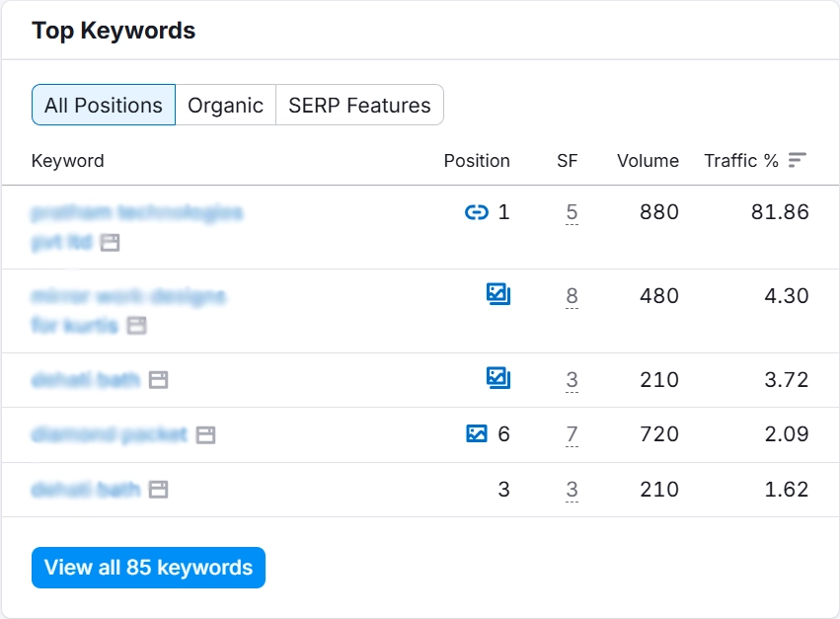Open the SERP Features tab
This screenshot has height=619, width=840.
pyautogui.click(x=359, y=104)
